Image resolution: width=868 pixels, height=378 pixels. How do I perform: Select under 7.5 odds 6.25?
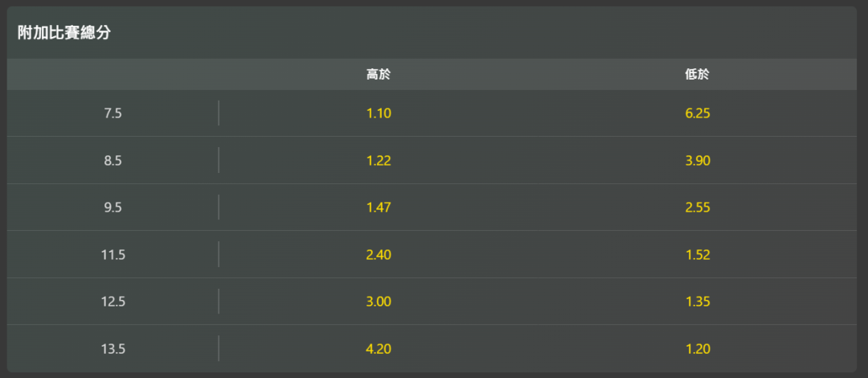tap(697, 113)
